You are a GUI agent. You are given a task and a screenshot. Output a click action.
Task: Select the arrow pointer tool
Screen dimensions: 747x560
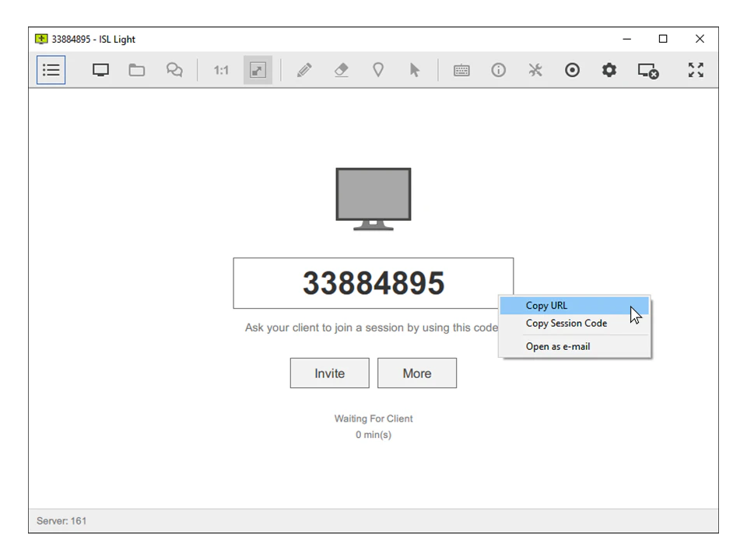[415, 70]
